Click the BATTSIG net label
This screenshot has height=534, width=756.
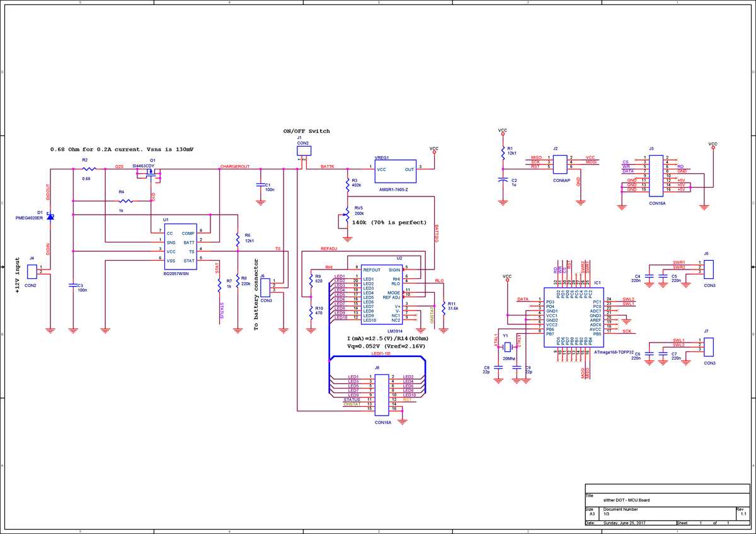pos(435,232)
